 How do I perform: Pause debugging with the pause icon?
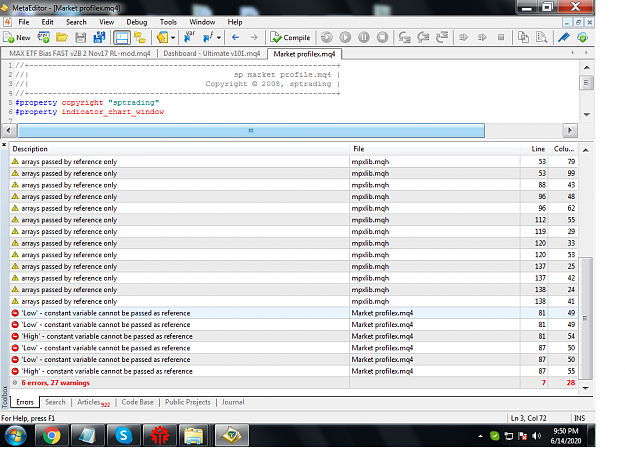tap(364, 37)
